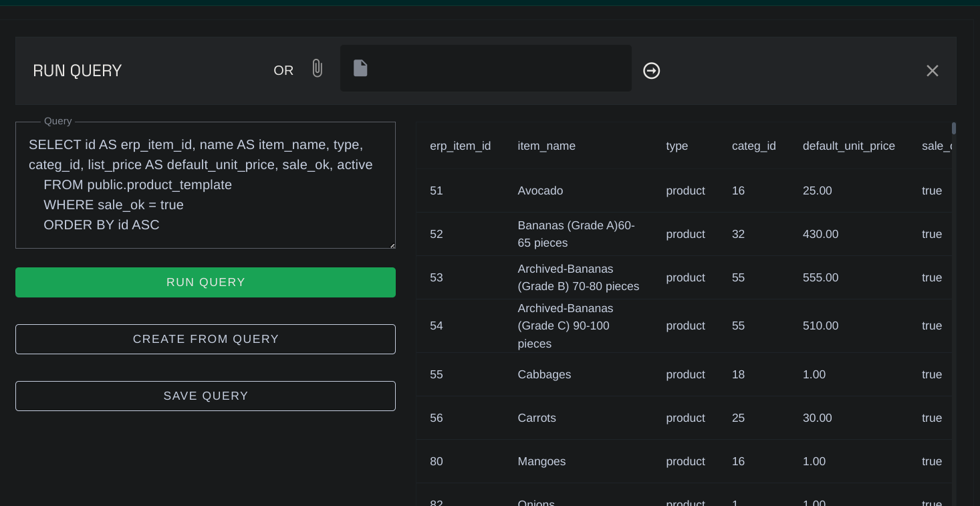Click the erp_item_id cell 54
Screen dimensions: 980x506
click(x=437, y=326)
